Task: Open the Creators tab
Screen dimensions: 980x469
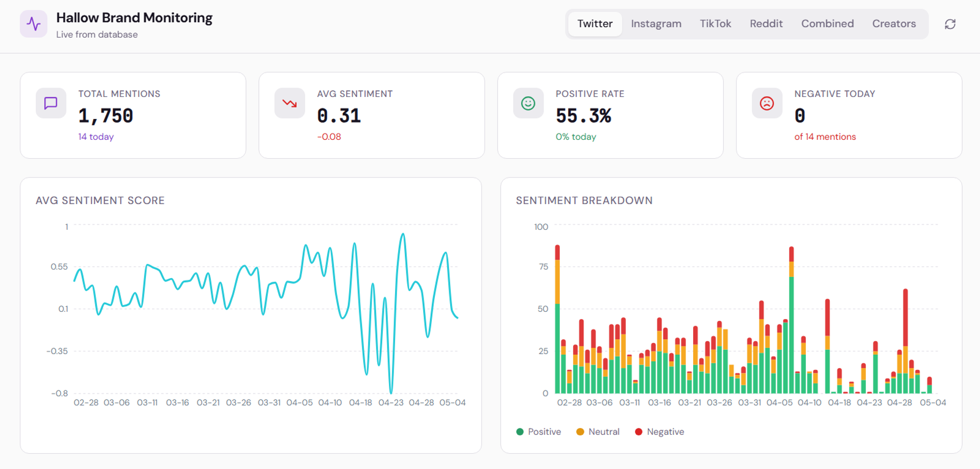Action: point(894,24)
